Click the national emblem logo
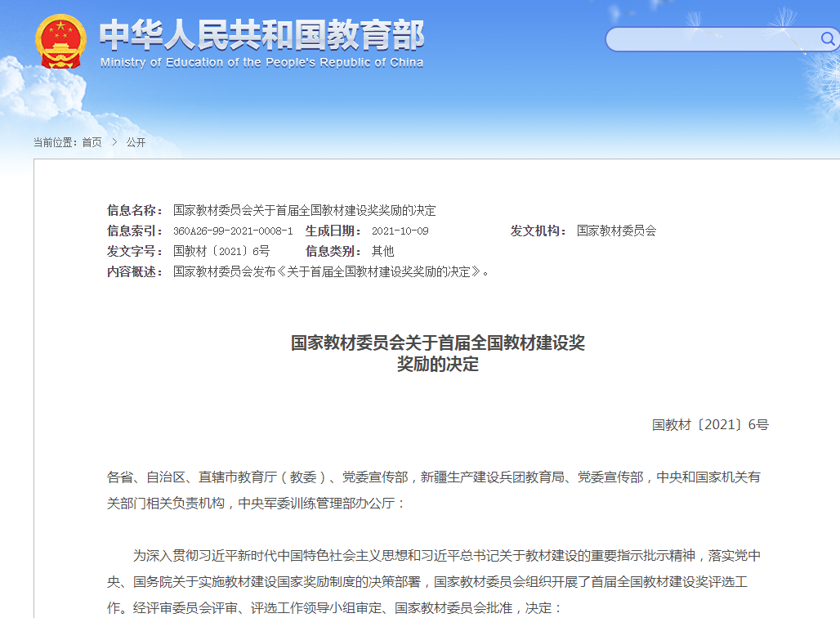Image resolution: width=840 pixels, height=618 pixels. point(60,43)
